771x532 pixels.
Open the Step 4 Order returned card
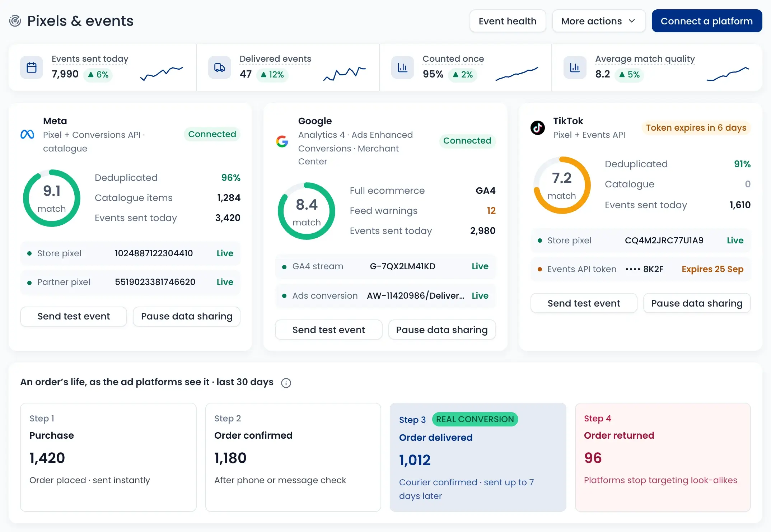[x=663, y=457]
